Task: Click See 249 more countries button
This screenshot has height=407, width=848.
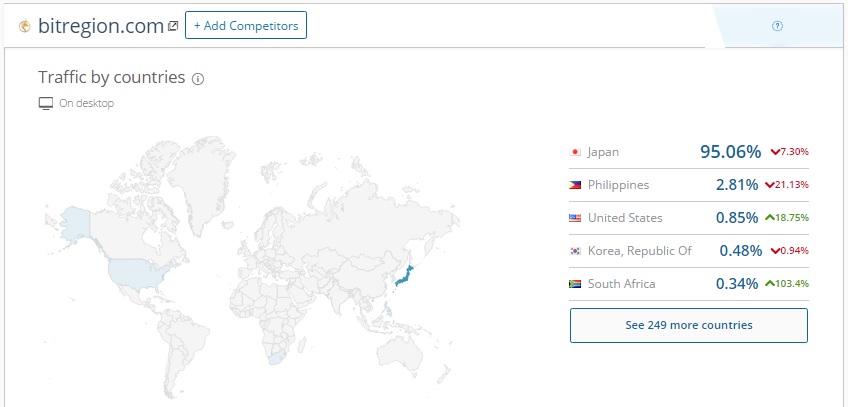Action: (689, 325)
